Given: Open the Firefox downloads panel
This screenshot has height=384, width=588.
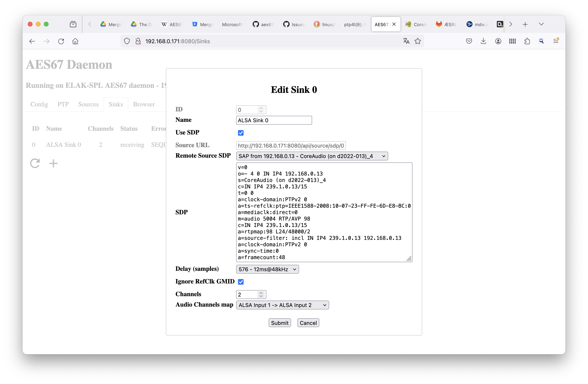Looking at the screenshot, I should 484,41.
